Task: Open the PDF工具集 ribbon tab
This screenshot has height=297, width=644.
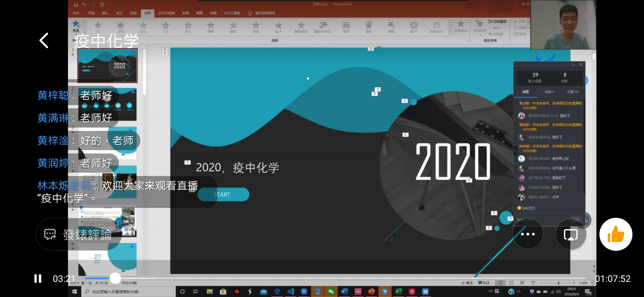Action: click(232, 13)
